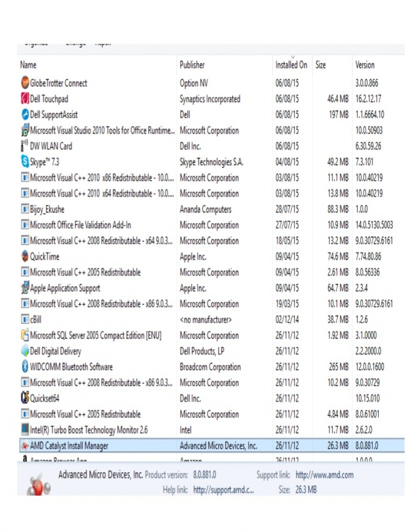This screenshot has width=411, height=532.
Task: Click the 'Ananda Computers' publisher cell
Action: [206, 210]
